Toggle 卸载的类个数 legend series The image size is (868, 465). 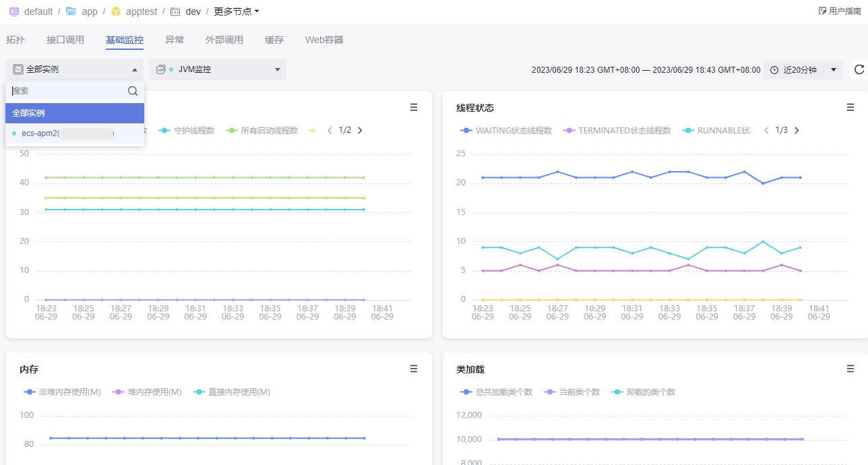pos(644,392)
